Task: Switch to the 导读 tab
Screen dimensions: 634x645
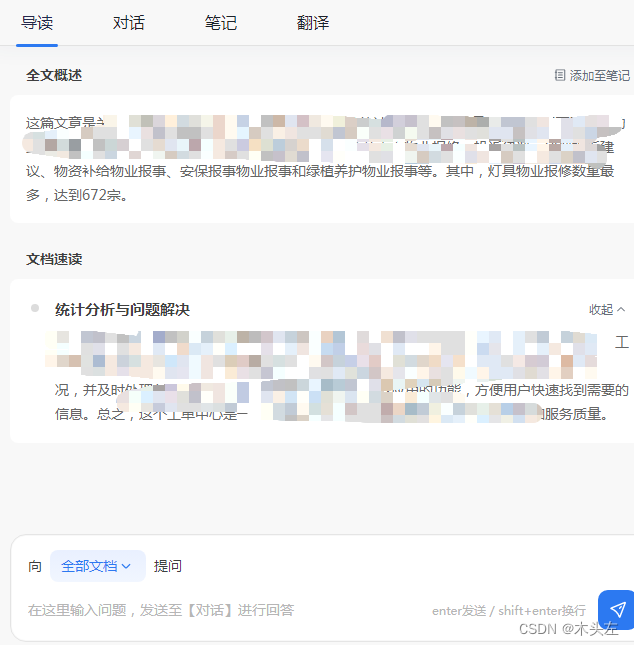Action: tap(37, 23)
